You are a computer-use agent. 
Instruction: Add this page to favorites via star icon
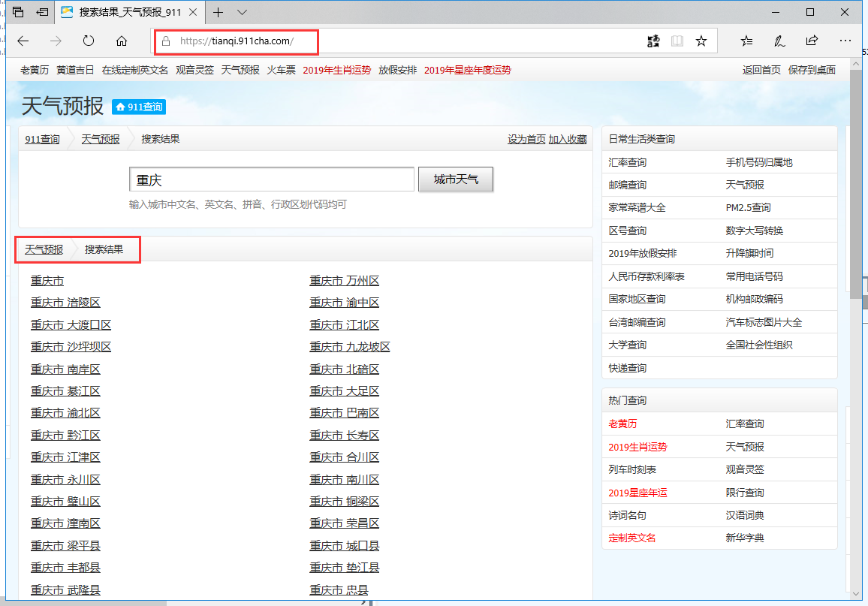pos(701,41)
